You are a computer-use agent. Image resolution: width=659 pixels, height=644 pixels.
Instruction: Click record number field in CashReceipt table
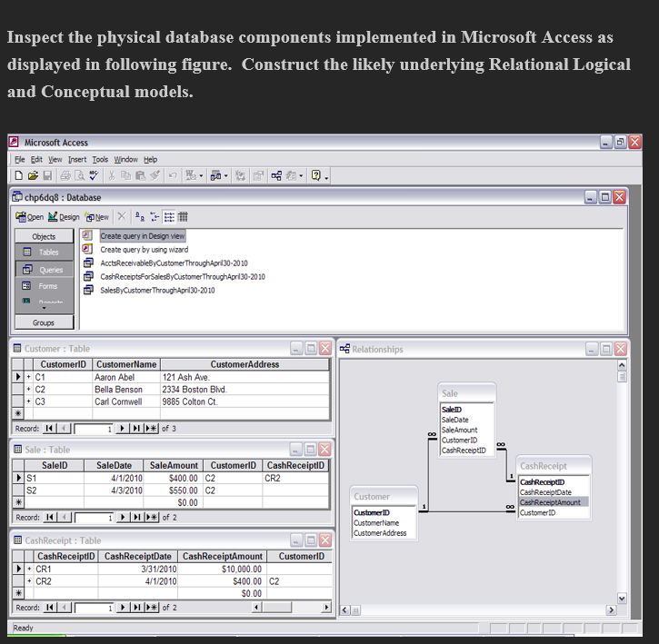coord(95,608)
